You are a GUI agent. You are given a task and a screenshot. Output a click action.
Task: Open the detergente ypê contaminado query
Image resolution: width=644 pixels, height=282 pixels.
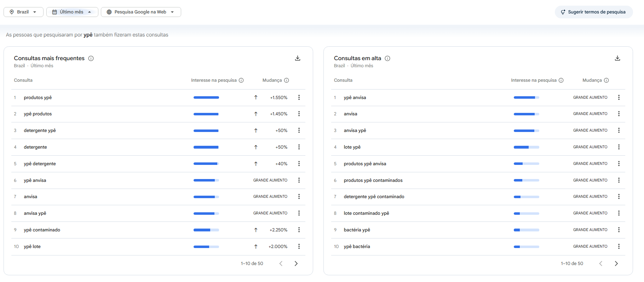tap(374, 197)
